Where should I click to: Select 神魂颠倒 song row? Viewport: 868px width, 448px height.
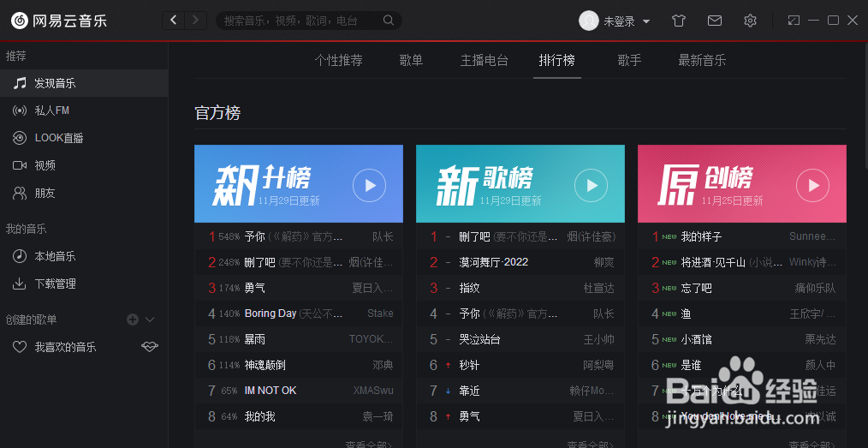[299, 365]
